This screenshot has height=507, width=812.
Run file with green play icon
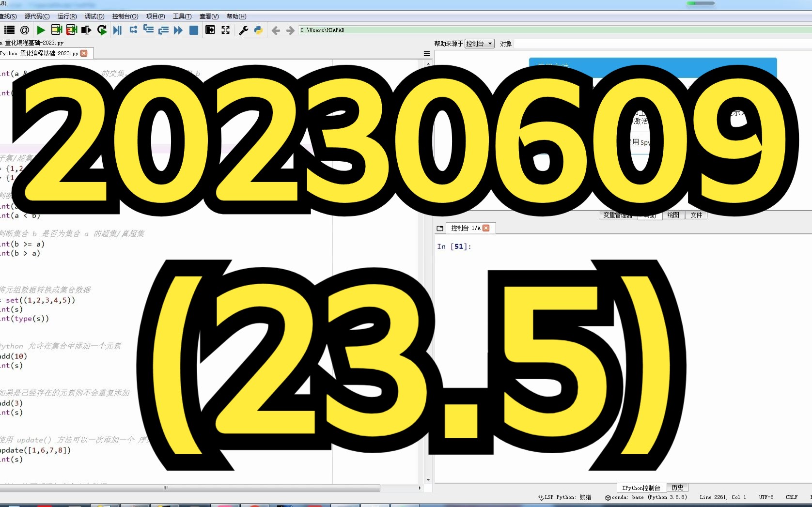tap(41, 30)
